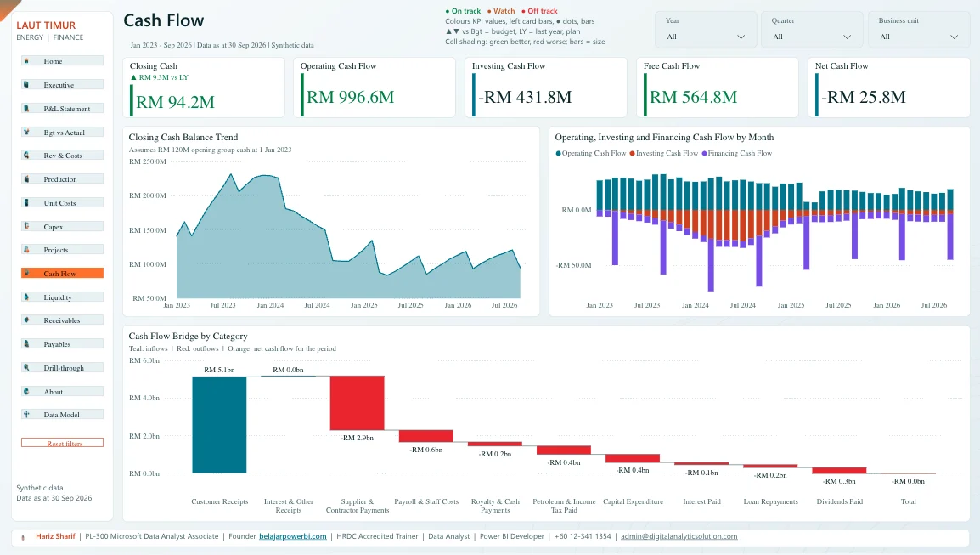Click the P&L Statement page icon
Screen dimensions: 980x555
pyautogui.click(x=26, y=108)
